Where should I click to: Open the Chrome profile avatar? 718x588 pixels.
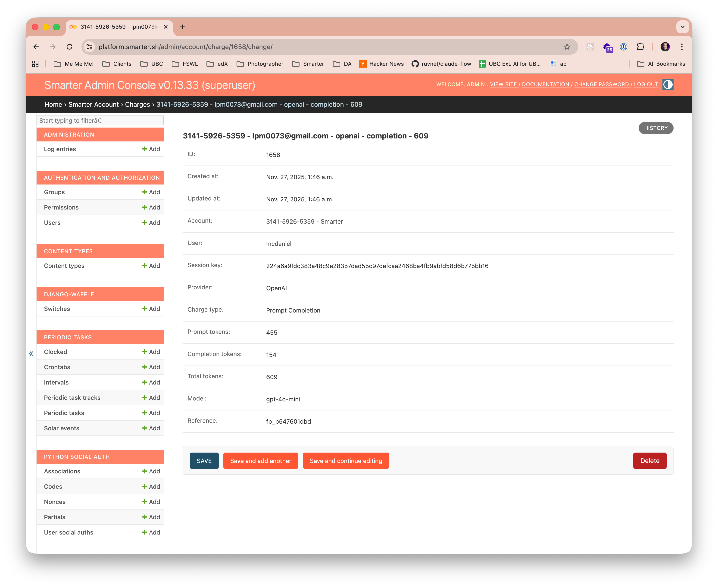point(665,47)
